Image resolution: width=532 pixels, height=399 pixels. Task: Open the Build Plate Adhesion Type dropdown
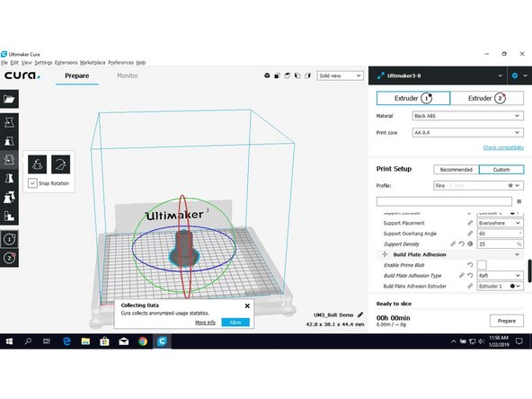pyautogui.click(x=501, y=275)
